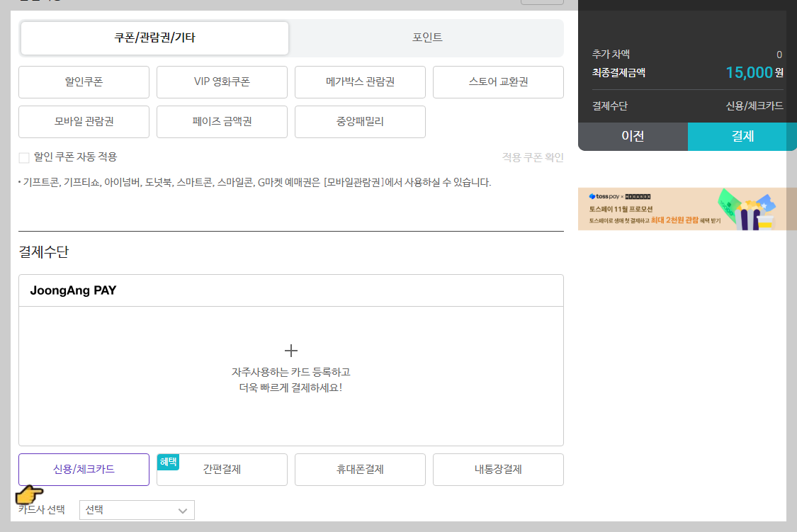Select 신용/체크카드 payment method
The width and height of the screenshot is (797, 532).
point(84,470)
